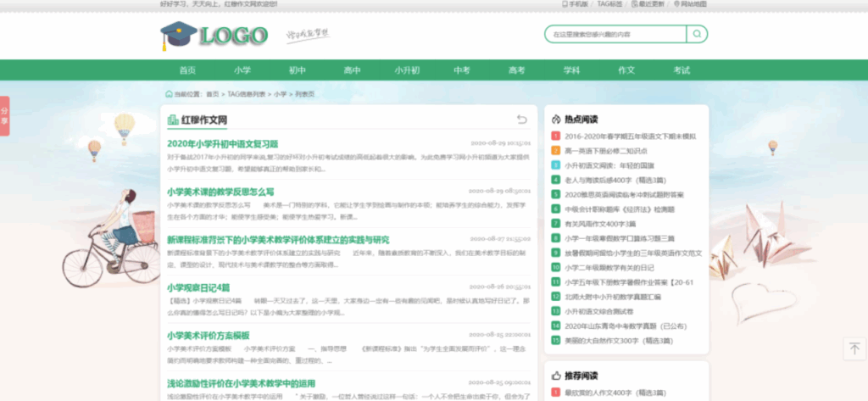This screenshot has width=868, height=401.
Task: Click TAG信息列表 in the breadcrumb
Action: pos(247,94)
